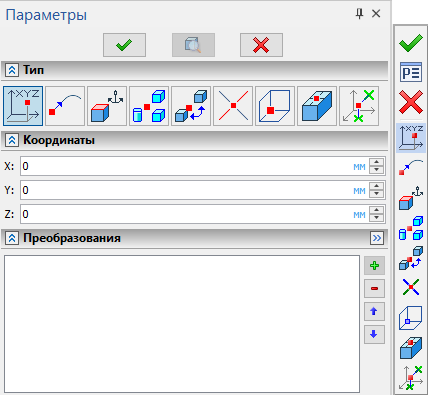Viewport: 428px width, 395px height.
Task: Select node relative to axes type in panel
Action: coord(359,106)
